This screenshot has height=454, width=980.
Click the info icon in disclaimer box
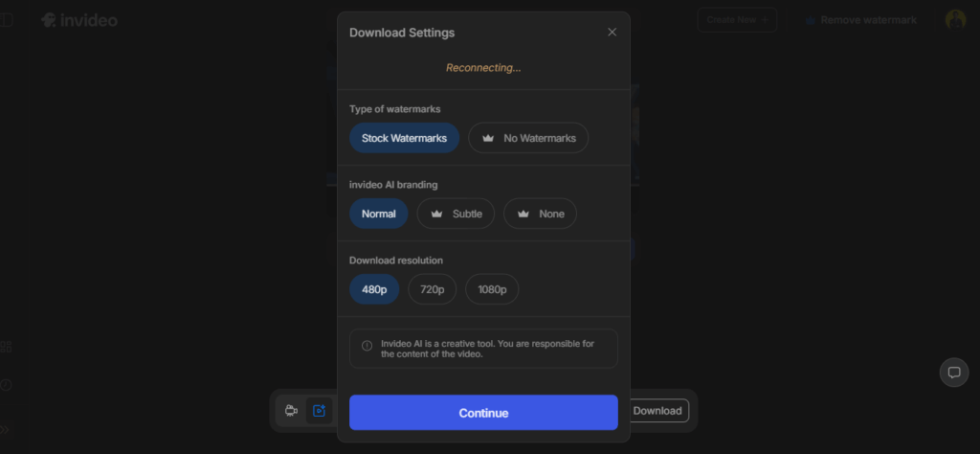coord(367,346)
